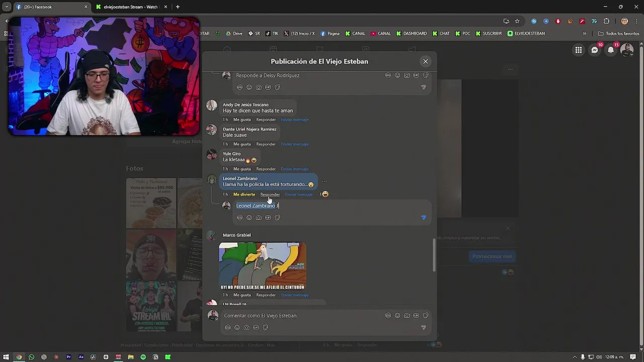Open the SUSCRIBIR bookmark

(x=489, y=34)
